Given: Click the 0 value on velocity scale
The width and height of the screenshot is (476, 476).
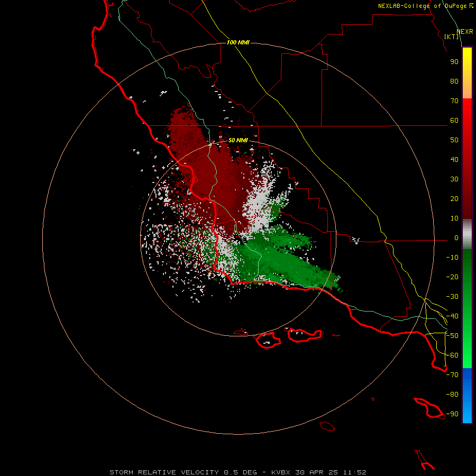Looking at the screenshot, I should 456,238.
